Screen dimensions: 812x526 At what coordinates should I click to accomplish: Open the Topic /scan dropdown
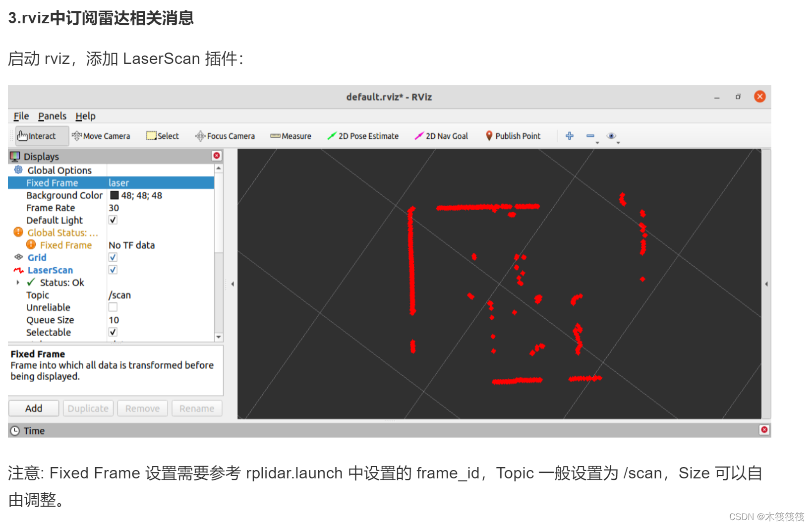coord(161,294)
